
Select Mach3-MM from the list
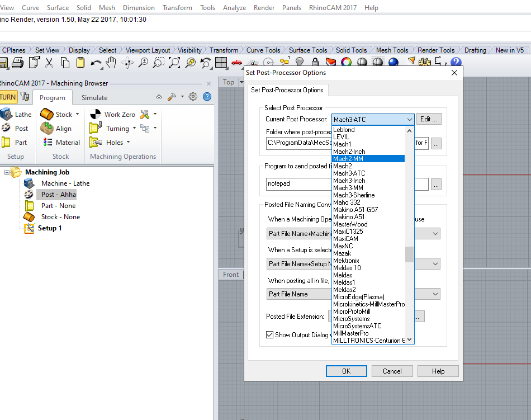[348, 188]
